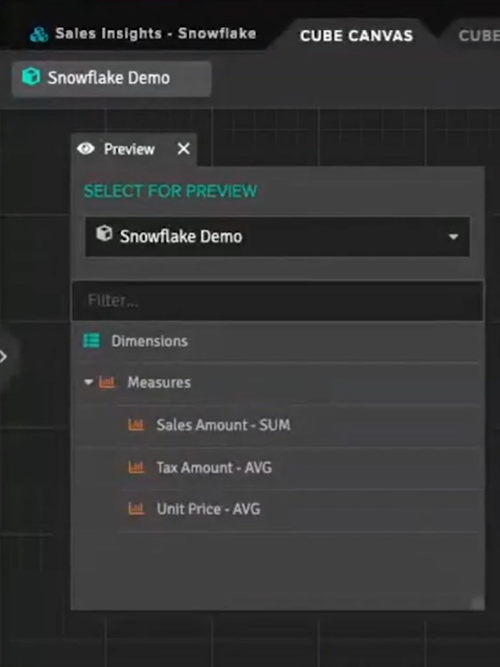Click the Preview panel resize grip
This screenshot has width=500, height=667.
click(478, 603)
